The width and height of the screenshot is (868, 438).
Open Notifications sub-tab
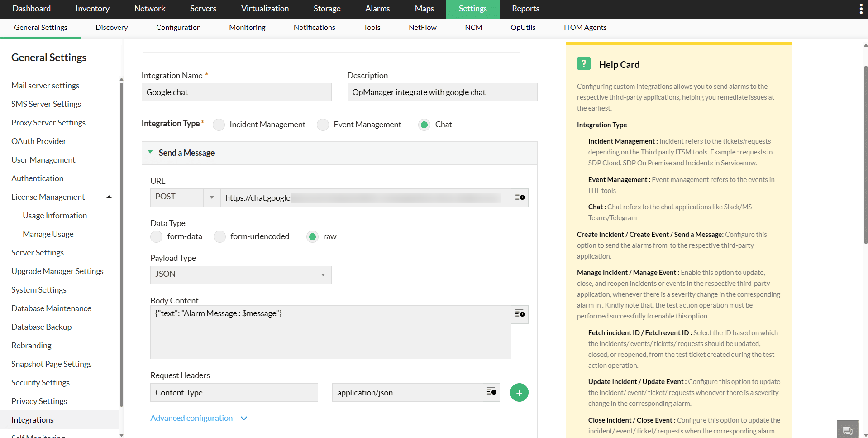pyautogui.click(x=315, y=28)
